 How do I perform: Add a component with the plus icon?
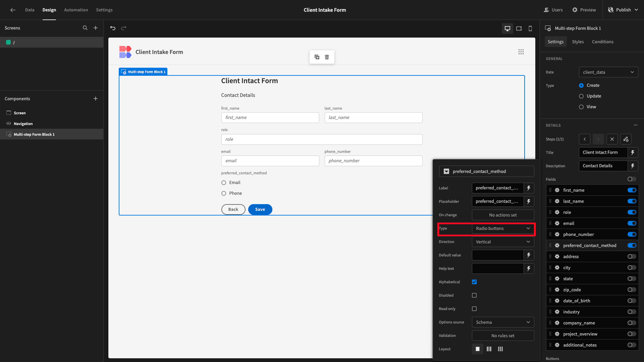click(x=96, y=99)
